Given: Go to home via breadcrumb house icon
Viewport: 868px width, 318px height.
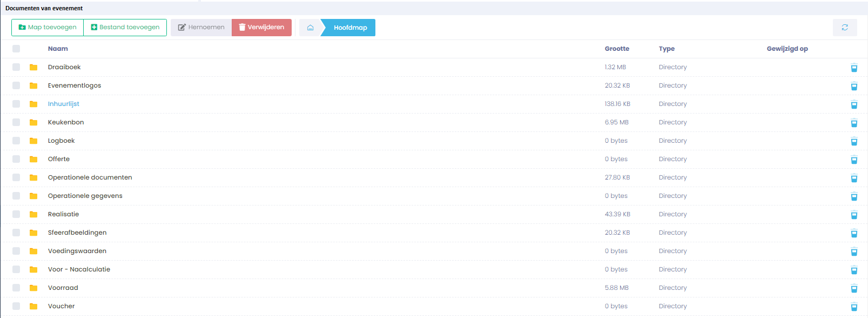Looking at the screenshot, I should point(310,28).
